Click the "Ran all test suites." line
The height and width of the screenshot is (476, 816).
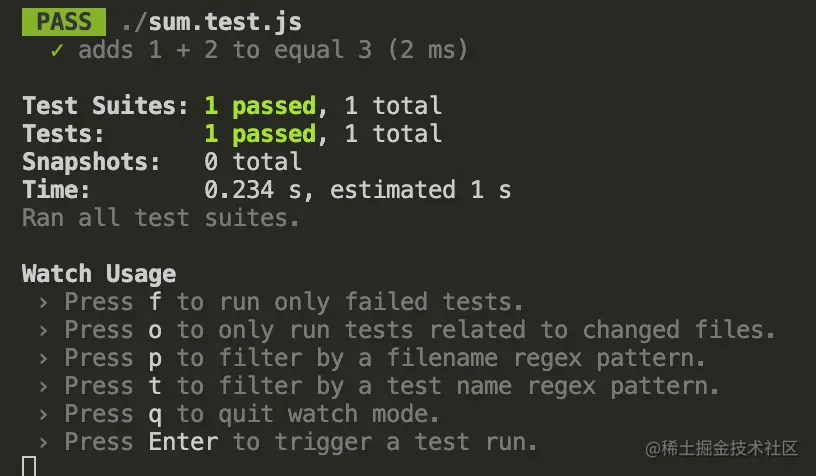tap(161, 217)
